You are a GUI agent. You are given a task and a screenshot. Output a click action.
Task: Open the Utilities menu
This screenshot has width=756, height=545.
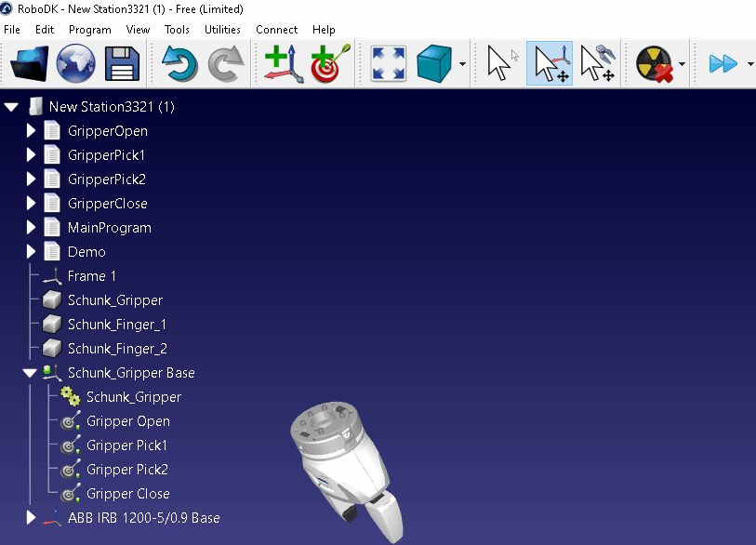point(222,30)
